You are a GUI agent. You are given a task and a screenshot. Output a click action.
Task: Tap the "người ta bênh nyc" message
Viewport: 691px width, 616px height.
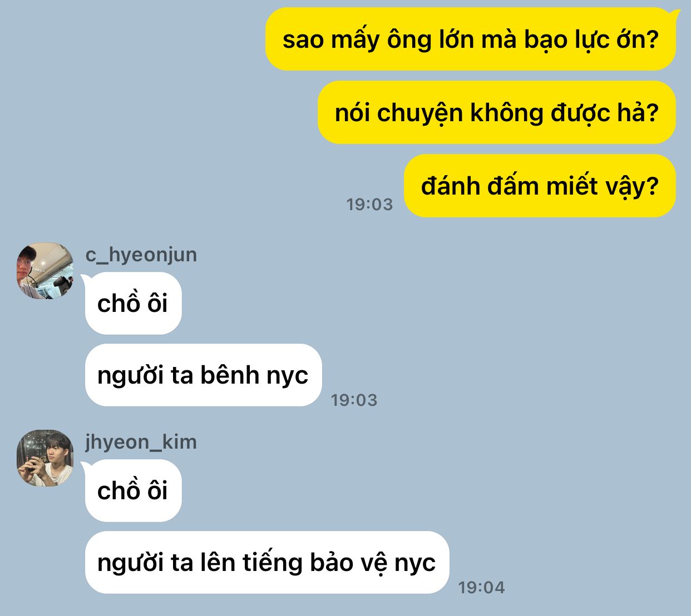coord(203,375)
